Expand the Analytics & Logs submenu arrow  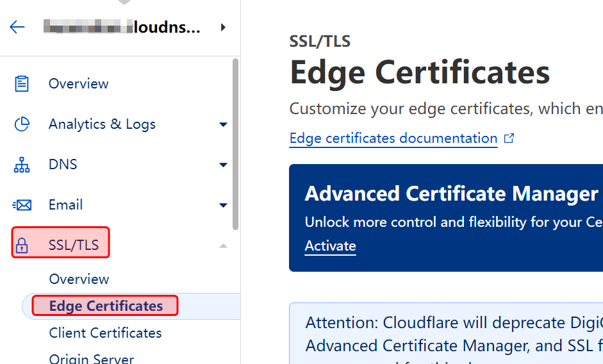pyautogui.click(x=223, y=124)
